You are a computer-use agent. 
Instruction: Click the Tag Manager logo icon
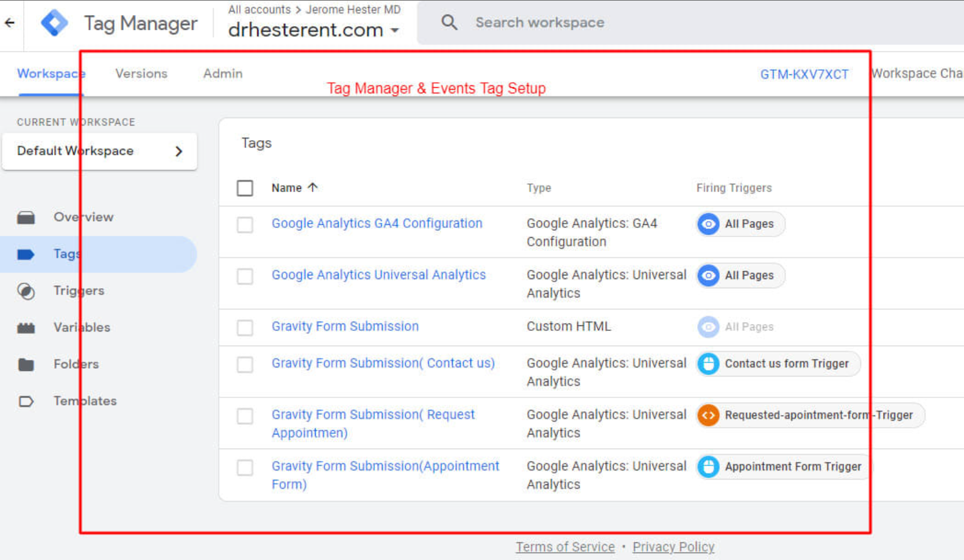coord(54,23)
